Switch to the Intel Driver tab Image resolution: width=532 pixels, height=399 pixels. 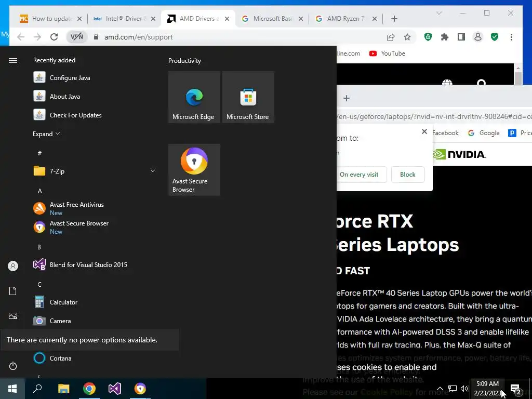pos(124,19)
